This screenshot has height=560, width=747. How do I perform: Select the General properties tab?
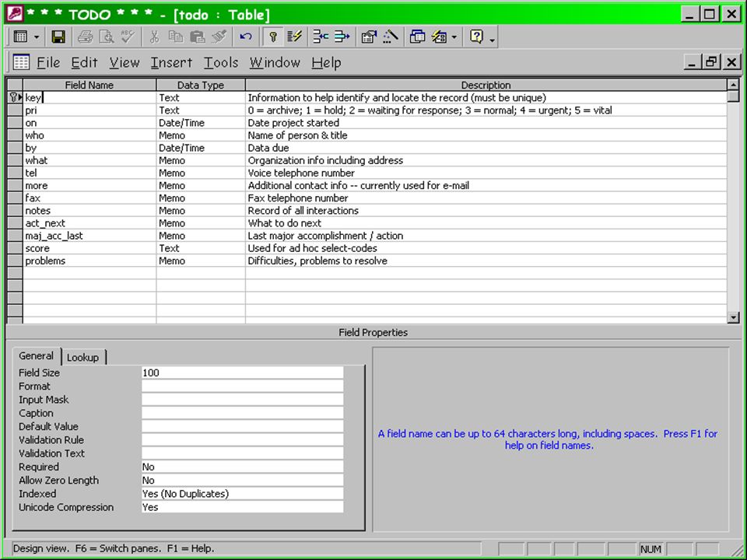[x=37, y=355]
